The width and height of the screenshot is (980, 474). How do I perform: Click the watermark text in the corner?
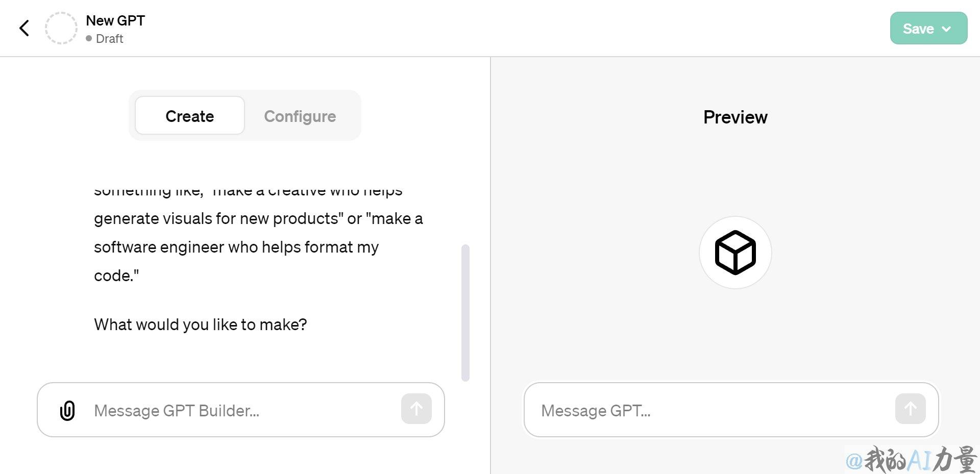[x=911, y=459]
